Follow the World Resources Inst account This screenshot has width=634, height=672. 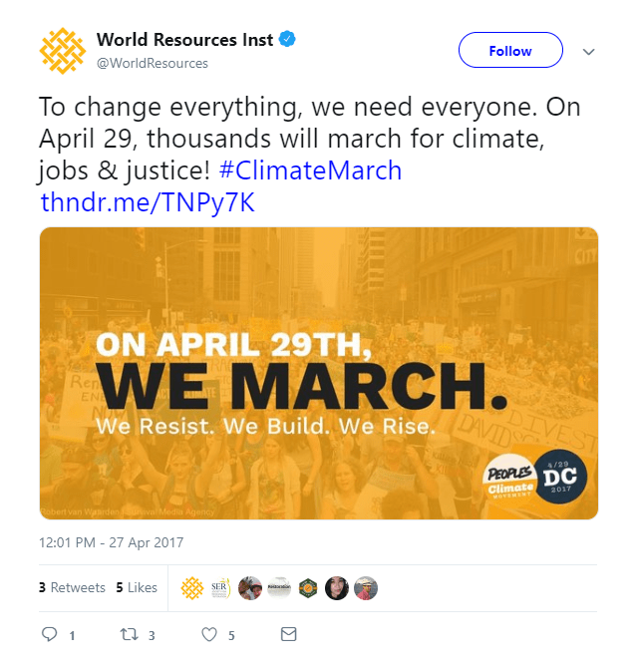pyautogui.click(x=509, y=50)
